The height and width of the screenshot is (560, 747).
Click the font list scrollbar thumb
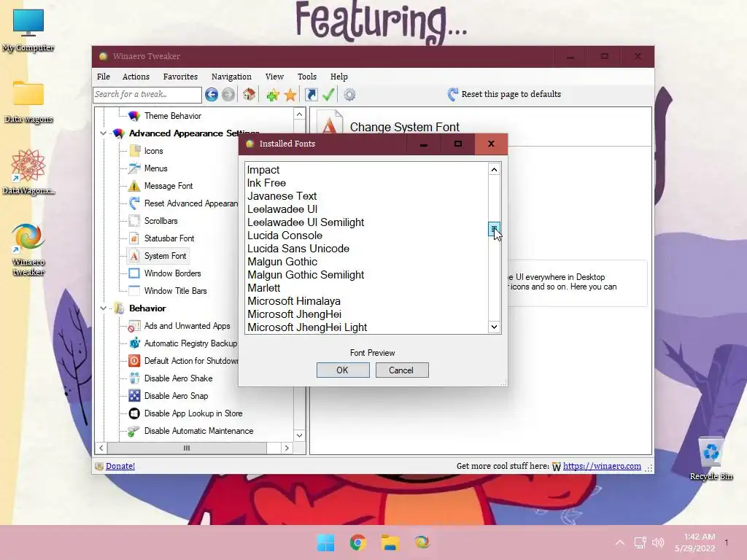tap(494, 229)
